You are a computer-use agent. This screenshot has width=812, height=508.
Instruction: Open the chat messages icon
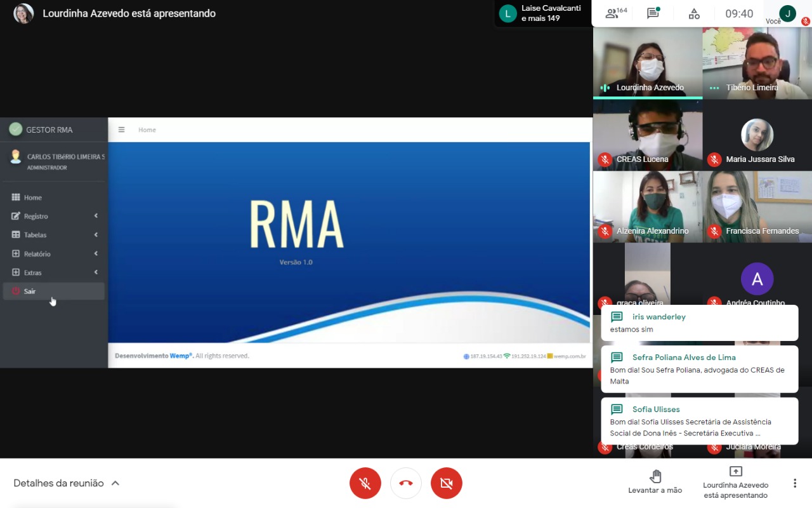pos(653,13)
